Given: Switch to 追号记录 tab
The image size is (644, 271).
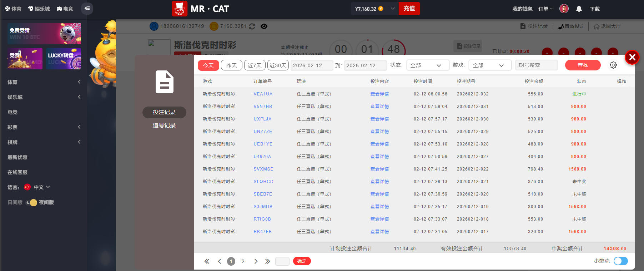Looking at the screenshot, I should 164,125.
